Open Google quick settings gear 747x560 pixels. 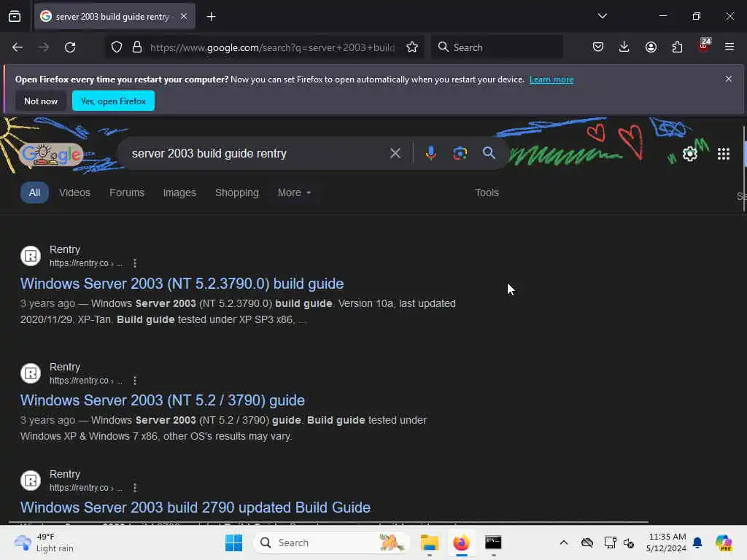(690, 154)
